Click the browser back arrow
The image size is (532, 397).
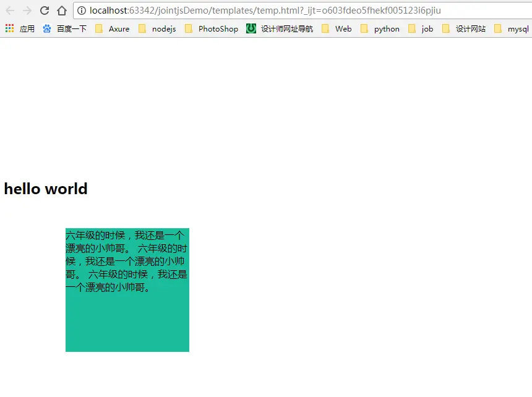(10, 11)
